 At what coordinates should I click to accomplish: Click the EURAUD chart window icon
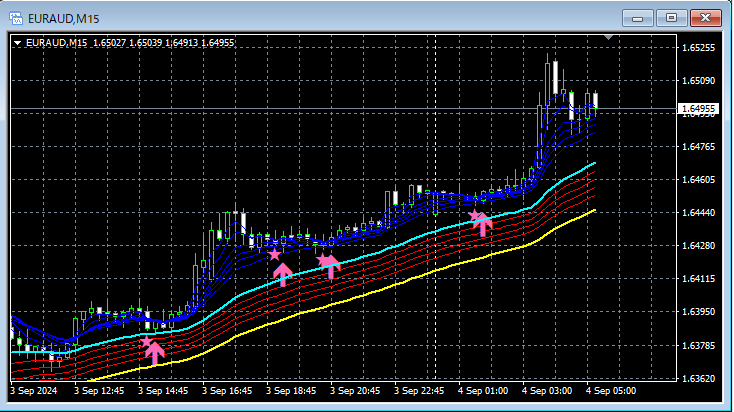coord(16,18)
